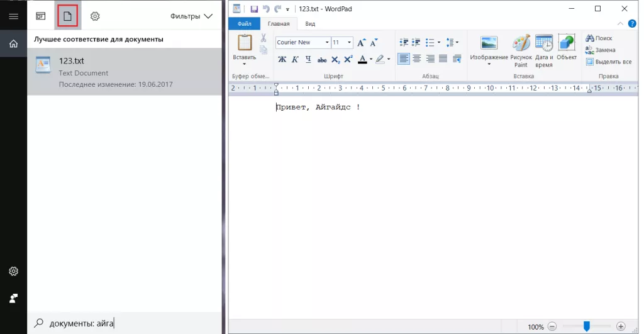Align text left
This screenshot has width=644, height=334.
[x=404, y=59]
